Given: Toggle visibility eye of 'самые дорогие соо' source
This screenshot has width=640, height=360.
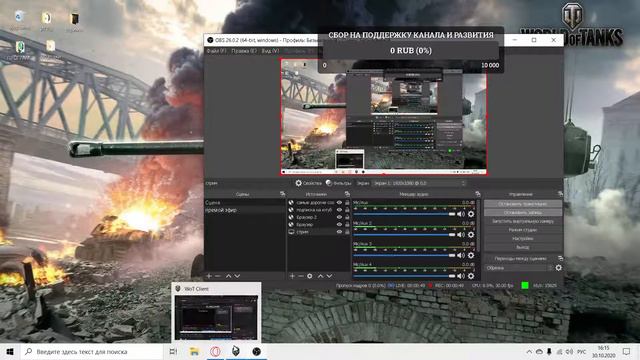Looking at the screenshot, I should (x=339, y=202).
